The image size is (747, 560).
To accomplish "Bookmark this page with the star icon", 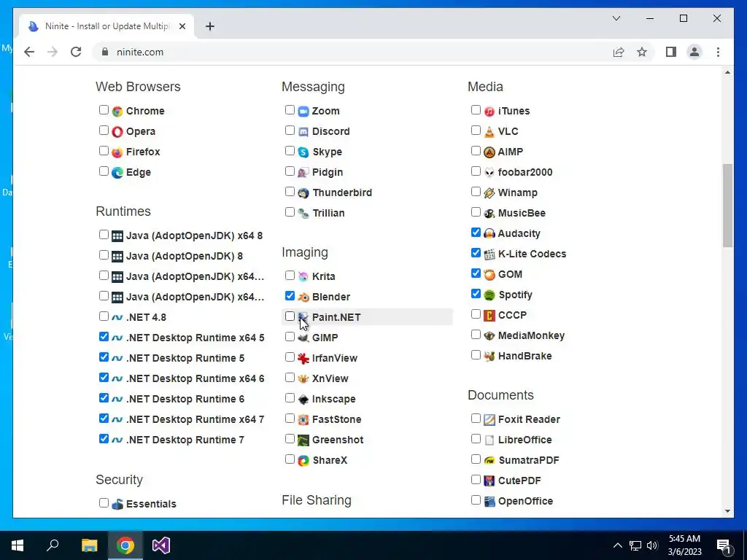I will (642, 52).
